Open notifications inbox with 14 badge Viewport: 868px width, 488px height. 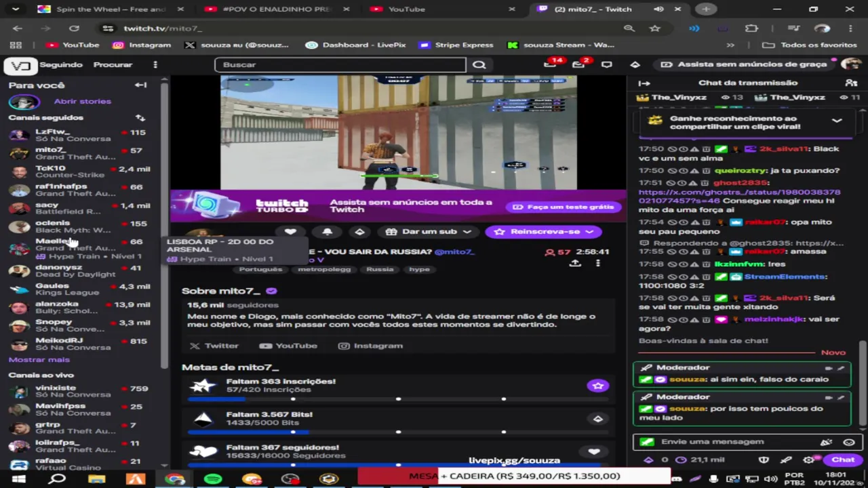click(551, 64)
